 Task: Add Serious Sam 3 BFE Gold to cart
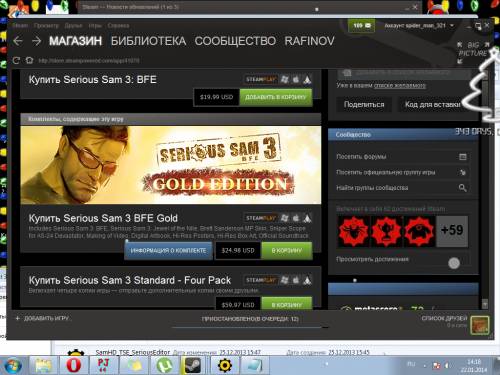287,250
